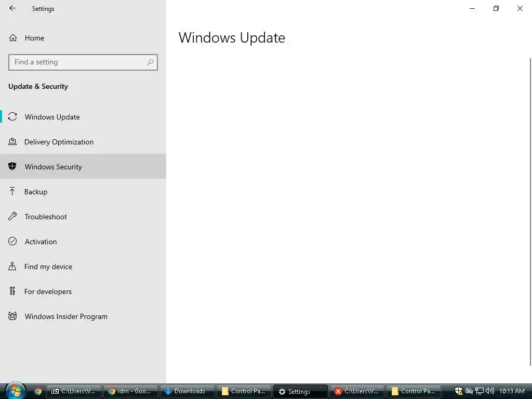Click the Settings page vertical scrollbar
Image resolution: width=532 pixels, height=399 pixels.
pos(530,212)
